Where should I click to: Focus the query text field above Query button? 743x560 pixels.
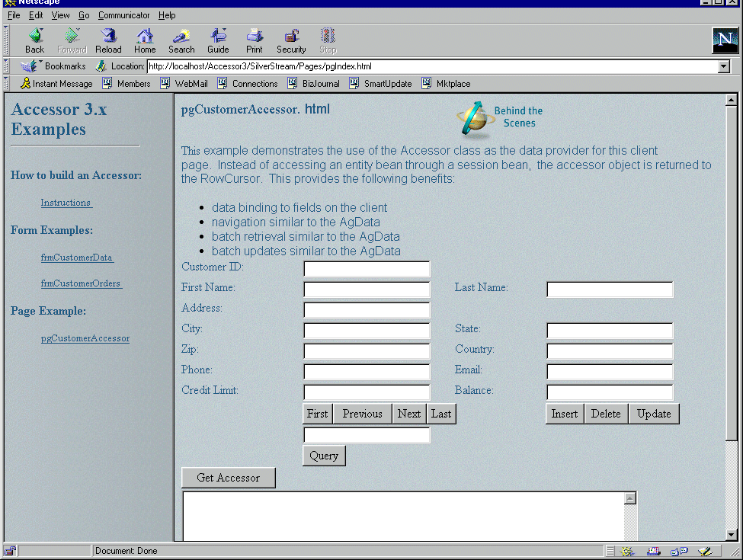coord(367,435)
